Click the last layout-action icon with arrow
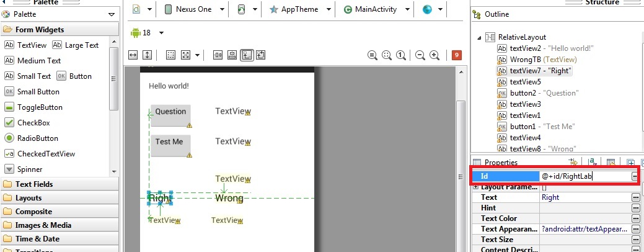 click(x=261, y=55)
